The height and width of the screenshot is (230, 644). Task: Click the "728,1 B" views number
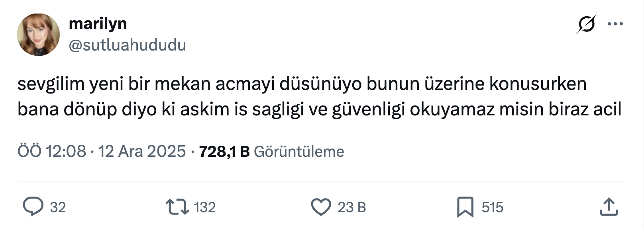click(224, 152)
